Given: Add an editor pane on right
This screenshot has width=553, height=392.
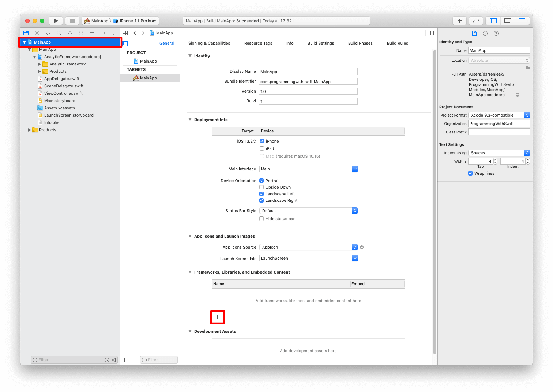Looking at the screenshot, I should tap(431, 33).
